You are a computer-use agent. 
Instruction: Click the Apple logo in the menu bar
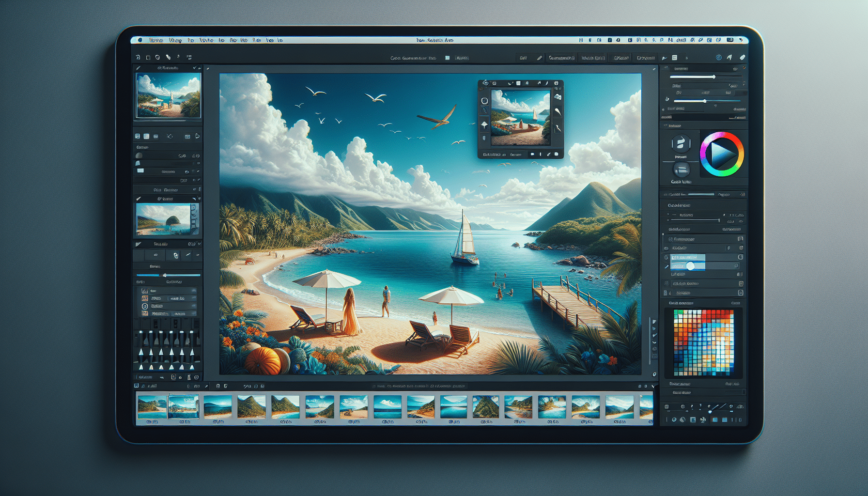pyautogui.click(x=140, y=40)
